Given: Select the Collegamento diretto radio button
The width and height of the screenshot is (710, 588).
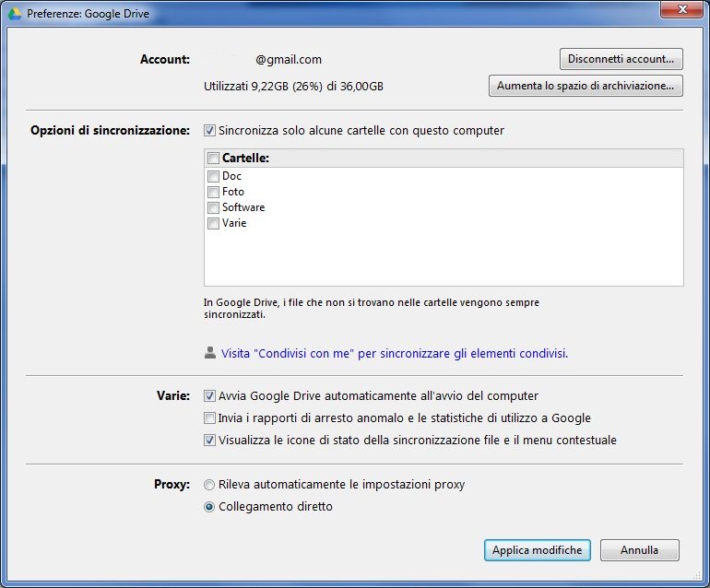Looking at the screenshot, I should 208,507.
